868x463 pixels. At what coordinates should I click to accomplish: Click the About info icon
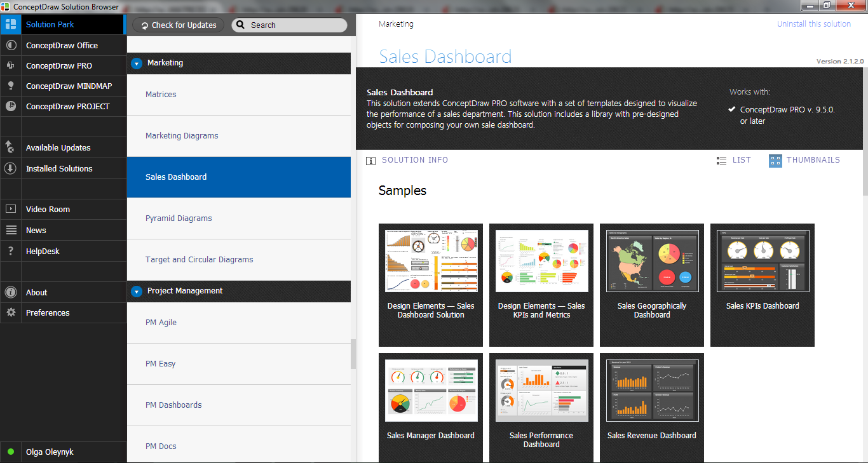point(10,292)
